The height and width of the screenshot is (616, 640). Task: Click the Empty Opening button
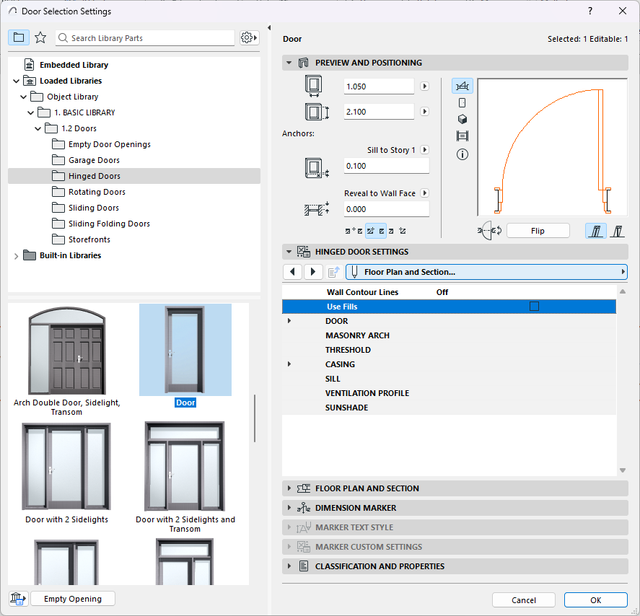(x=72, y=598)
